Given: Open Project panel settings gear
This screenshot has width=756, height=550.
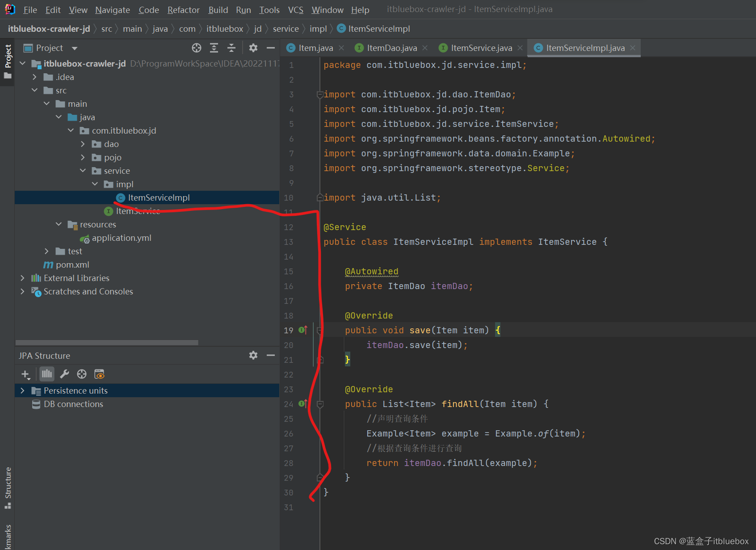Looking at the screenshot, I should click(253, 48).
